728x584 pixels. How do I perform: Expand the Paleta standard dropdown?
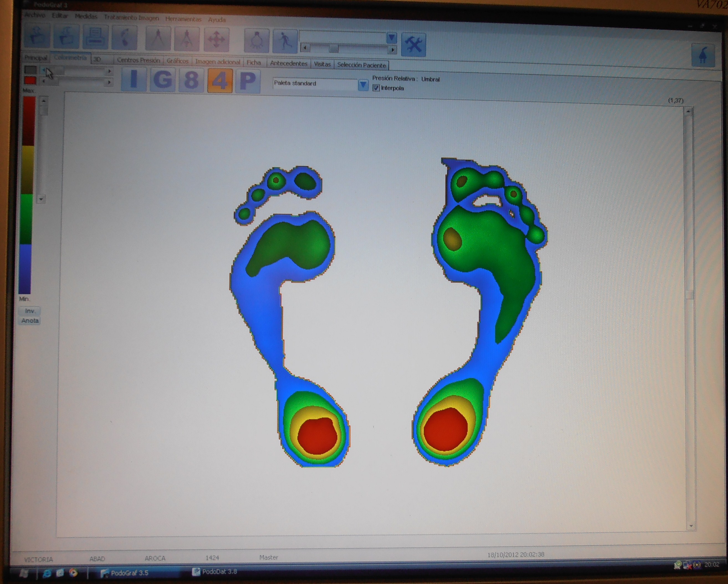pyautogui.click(x=363, y=85)
